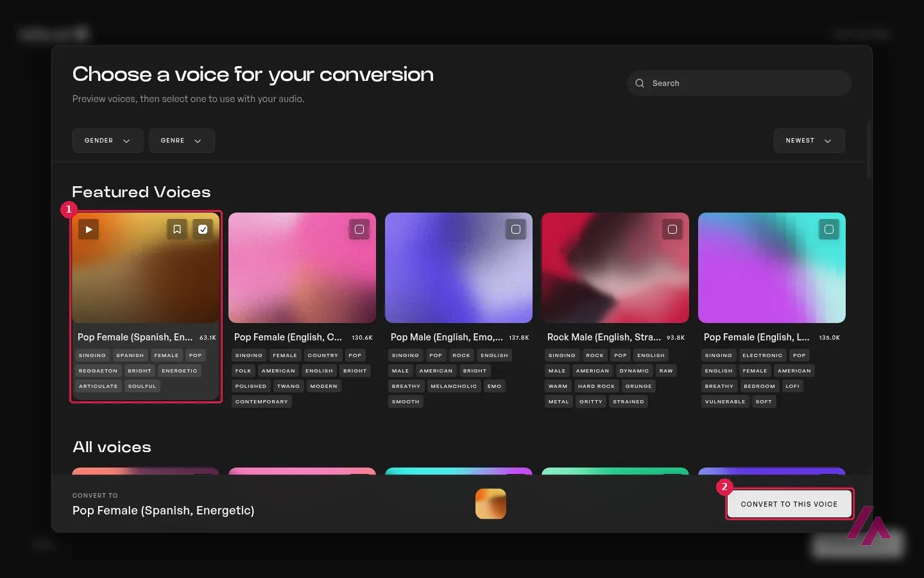924x578 pixels.
Task: Click the COUNTRY tag
Action: 323,355
